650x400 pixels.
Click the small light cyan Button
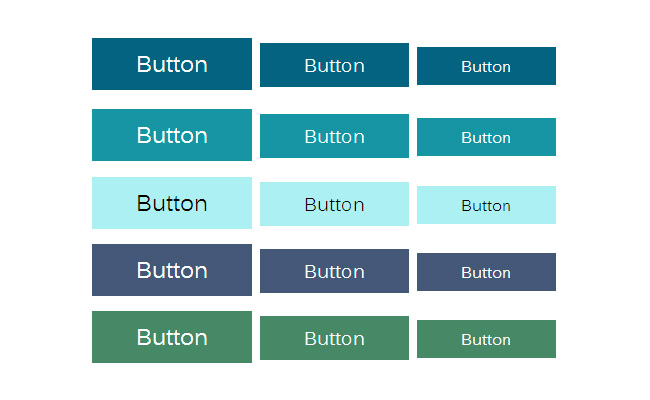point(486,205)
